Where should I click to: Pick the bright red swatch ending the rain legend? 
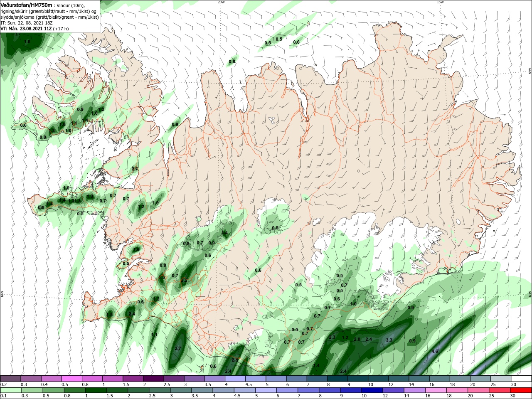tap(521, 390)
